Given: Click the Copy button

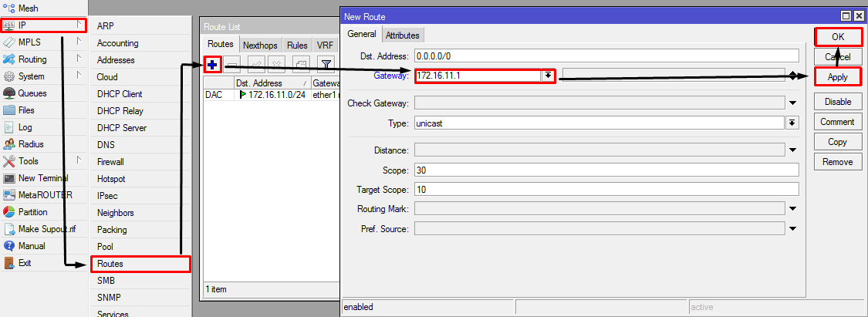Looking at the screenshot, I should pyautogui.click(x=838, y=142).
